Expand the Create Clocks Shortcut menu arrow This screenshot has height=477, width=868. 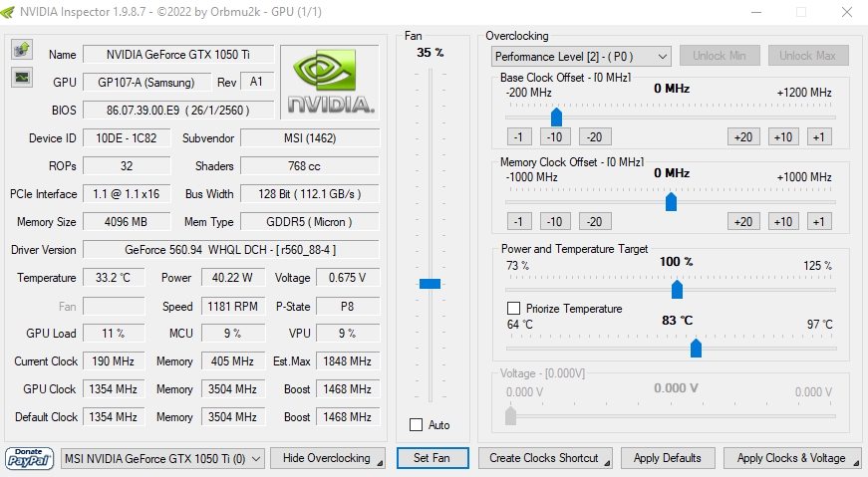coord(607,463)
